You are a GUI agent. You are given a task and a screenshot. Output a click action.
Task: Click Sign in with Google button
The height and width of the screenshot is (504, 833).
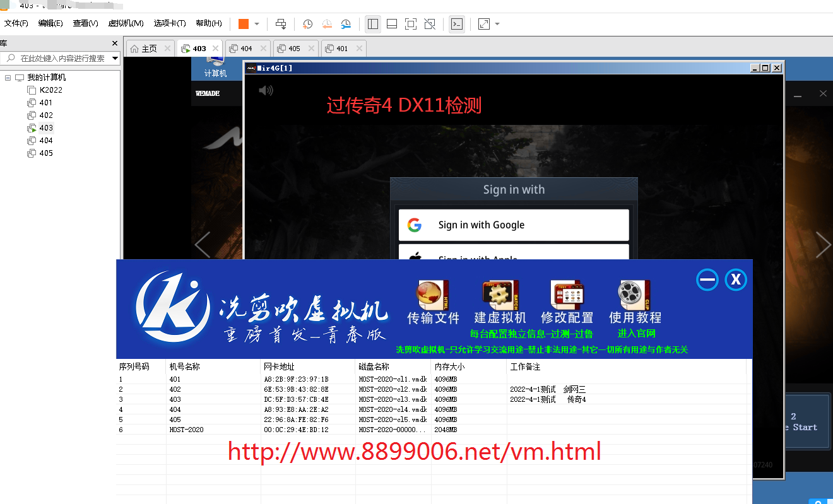(x=514, y=225)
